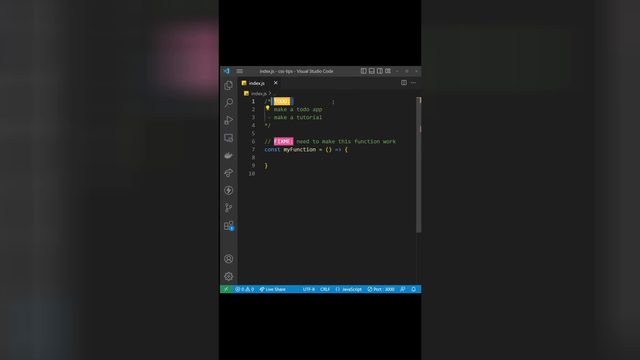Open the Extensions view with update badge
This screenshot has height=360, width=640.
[x=229, y=226]
